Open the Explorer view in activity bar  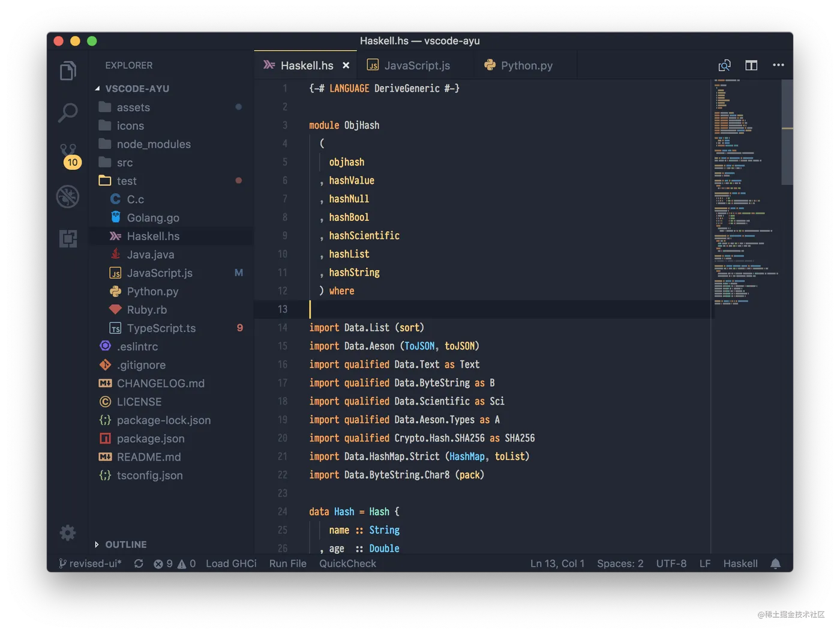point(68,71)
